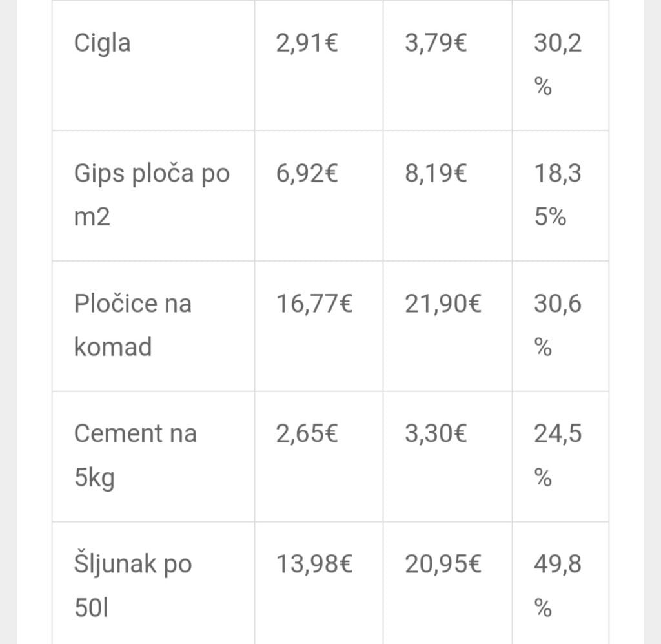Select the 30,6% percentage cell
Screen dimensions: 661x644
pos(557,325)
